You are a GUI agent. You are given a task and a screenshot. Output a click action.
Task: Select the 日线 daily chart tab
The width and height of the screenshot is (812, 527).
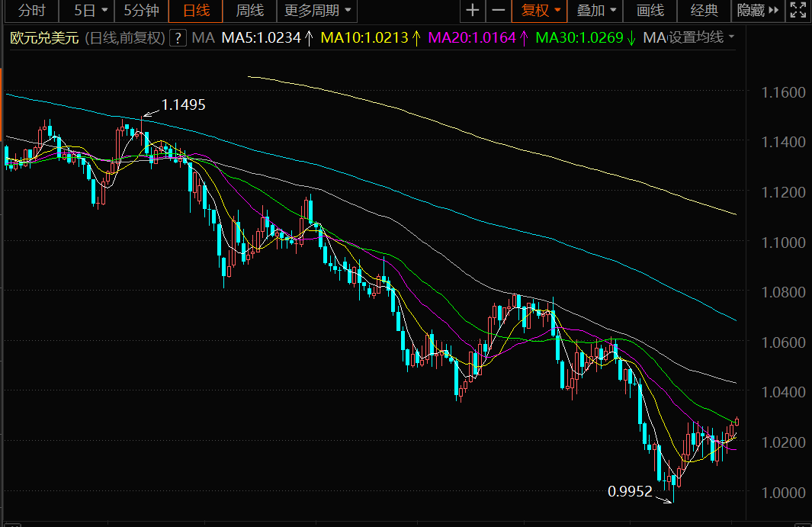[196, 11]
